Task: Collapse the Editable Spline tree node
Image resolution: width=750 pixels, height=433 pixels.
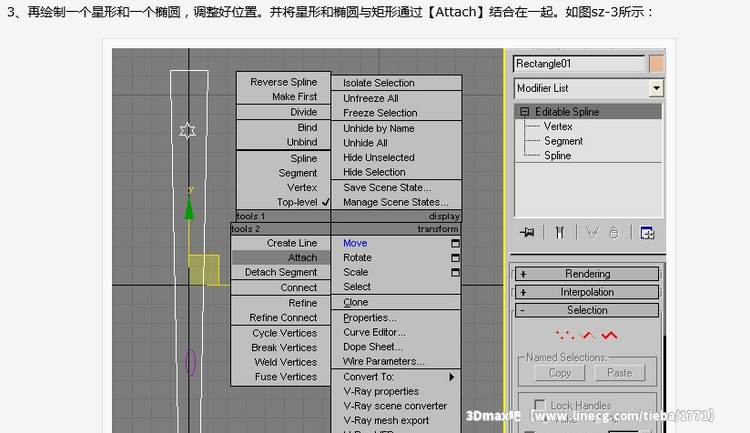Action: click(x=524, y=112)
